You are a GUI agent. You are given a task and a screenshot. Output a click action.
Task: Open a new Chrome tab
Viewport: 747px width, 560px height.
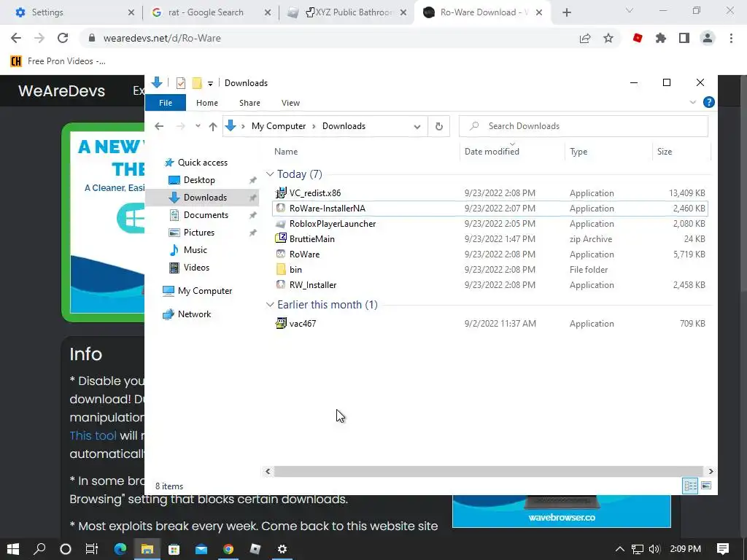pyautogui.click(x=566, y=12)
